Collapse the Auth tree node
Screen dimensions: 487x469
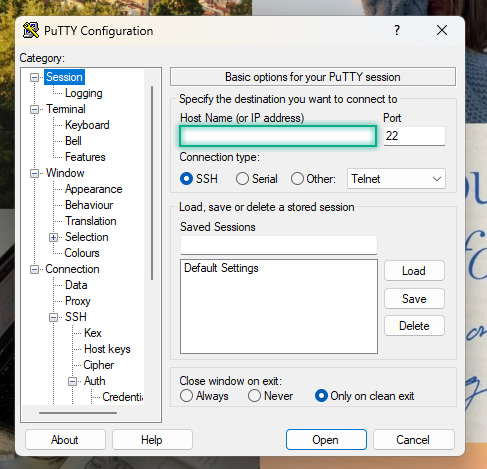72,381
